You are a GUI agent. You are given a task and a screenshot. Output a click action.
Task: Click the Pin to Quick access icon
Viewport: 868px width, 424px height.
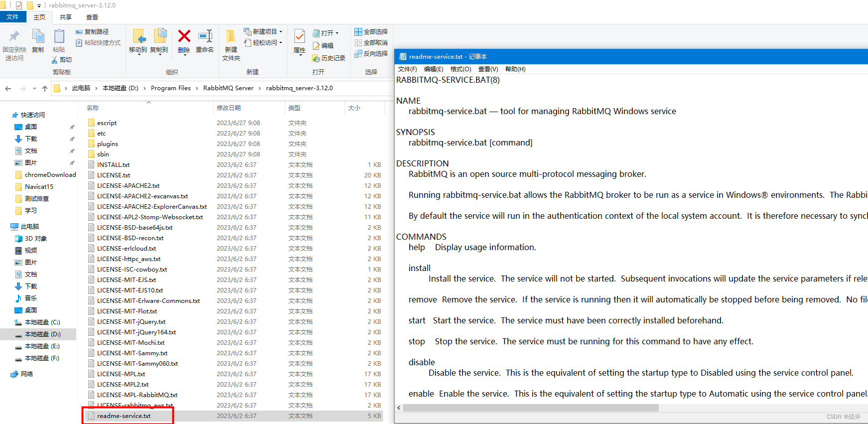(14, 36)
